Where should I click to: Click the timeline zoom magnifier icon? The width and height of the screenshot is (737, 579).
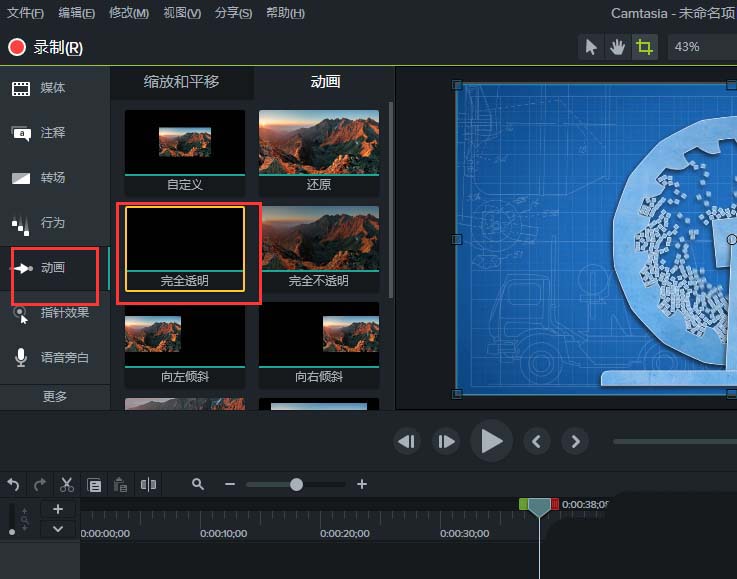(x=198, y=484)
